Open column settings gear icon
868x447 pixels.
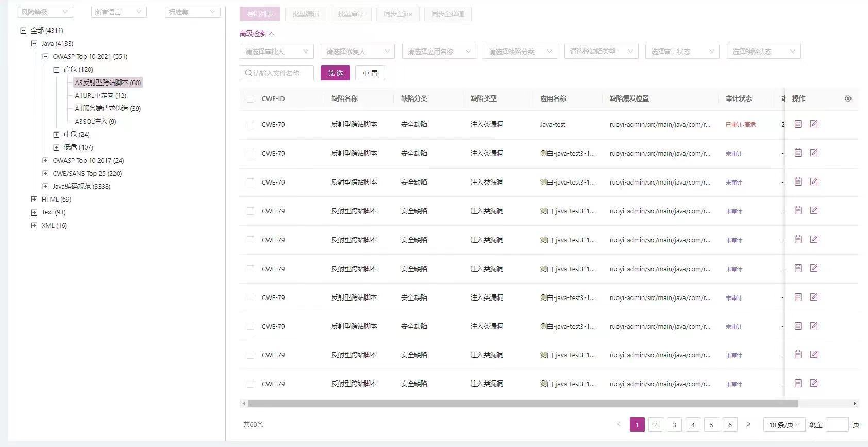[848, 98]
